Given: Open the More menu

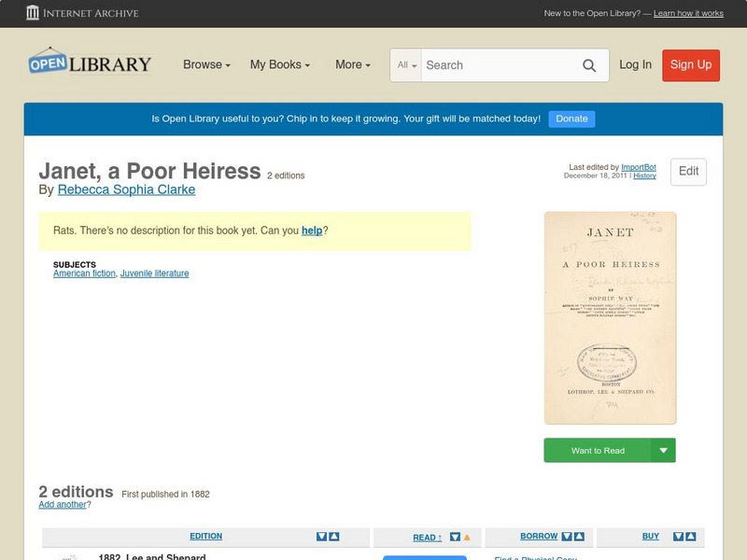Looking at the screenshot, I should coord(351,64).
